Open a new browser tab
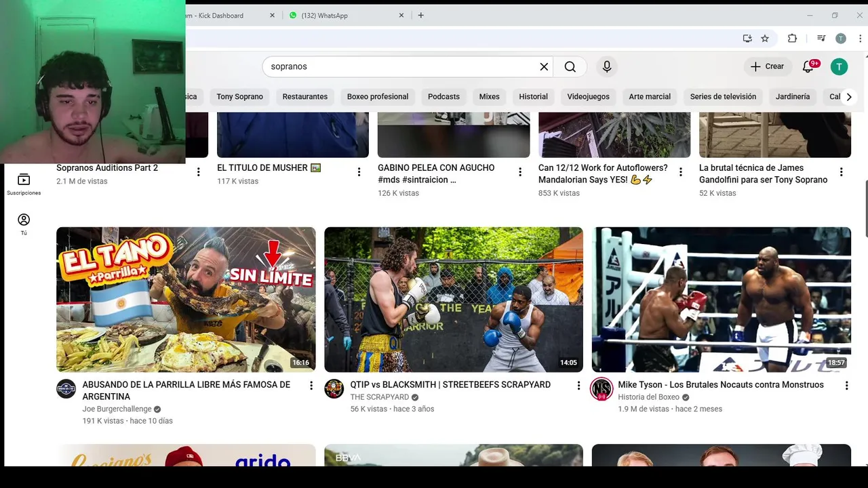This screenshot has height=488, width=868. pos(420,15)
